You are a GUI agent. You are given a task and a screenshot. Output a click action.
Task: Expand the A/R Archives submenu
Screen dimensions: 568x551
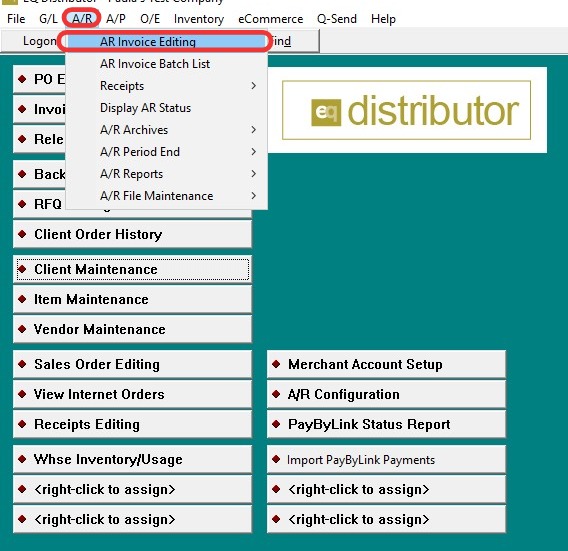click(x=166, y=130)
